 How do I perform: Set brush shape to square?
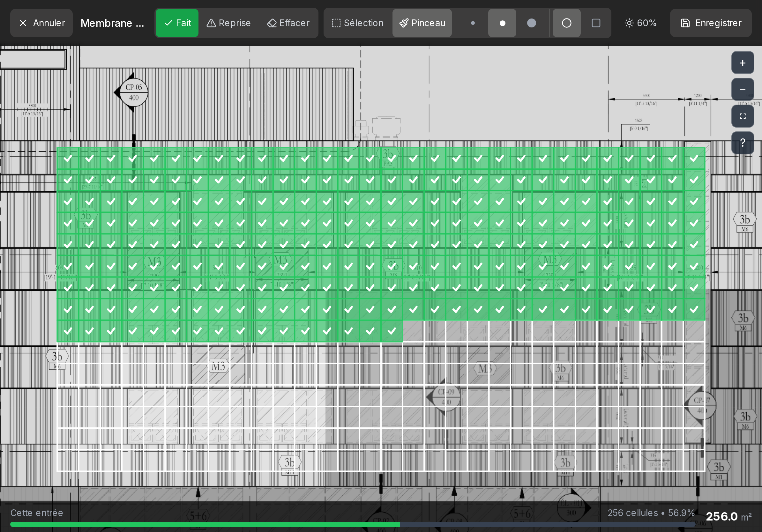click(596, 23)
